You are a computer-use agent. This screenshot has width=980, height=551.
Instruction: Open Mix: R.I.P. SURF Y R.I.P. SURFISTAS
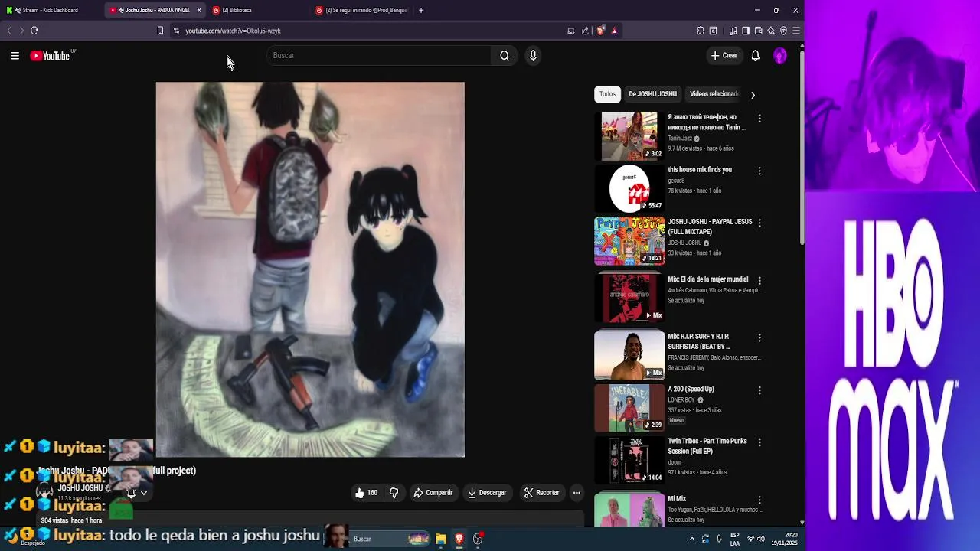pos(699,341)
